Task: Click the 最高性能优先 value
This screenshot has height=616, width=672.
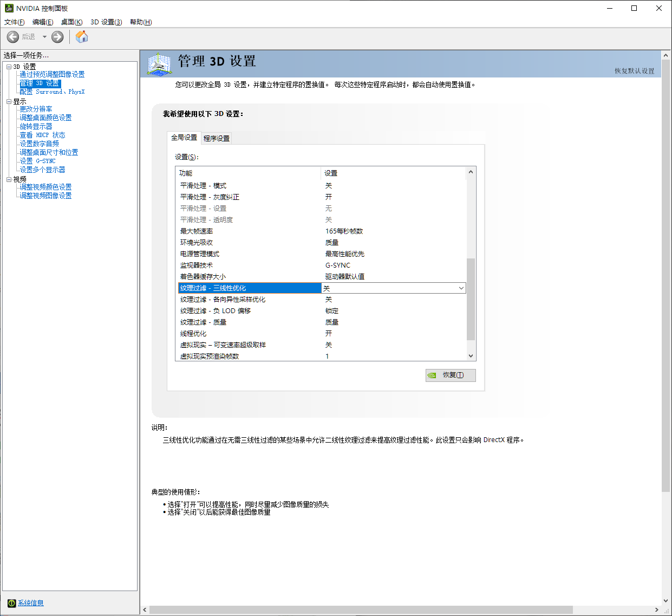Action: (x=344, y=254)
